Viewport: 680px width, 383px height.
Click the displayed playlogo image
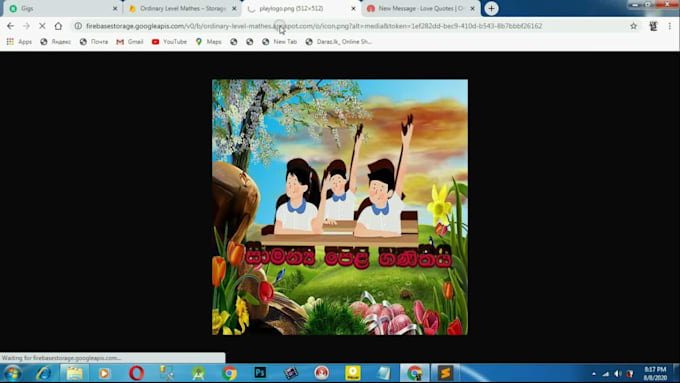[x=340, y=207]
